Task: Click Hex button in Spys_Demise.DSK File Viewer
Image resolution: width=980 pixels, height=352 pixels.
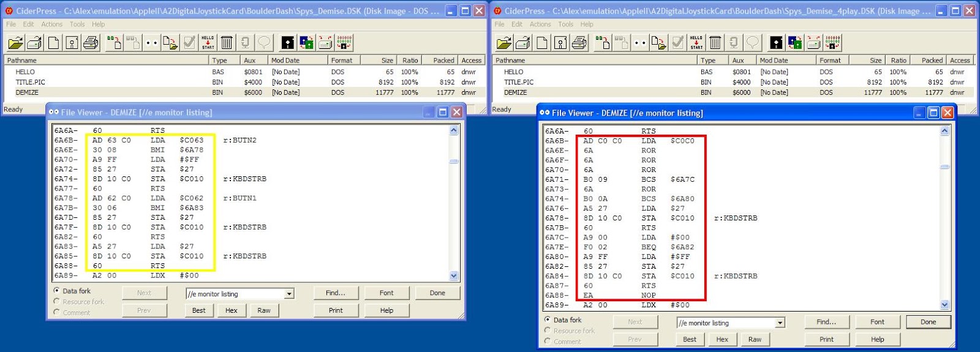Action: [231, 310]
